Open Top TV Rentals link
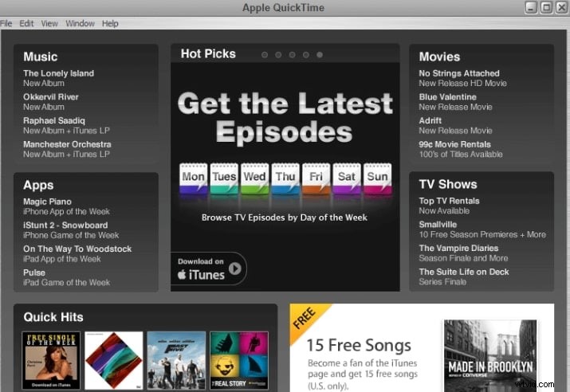Image resolution: width=570 pixels, height=392 pixels. [449, 206]
